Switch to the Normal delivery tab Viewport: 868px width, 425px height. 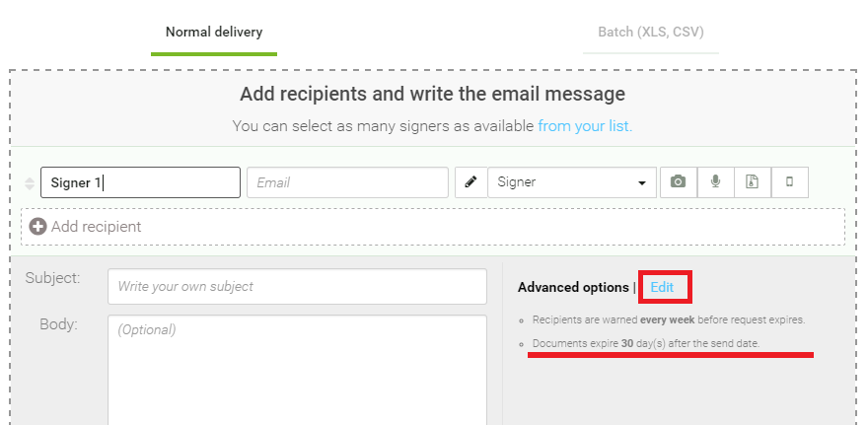click(214, 33)
